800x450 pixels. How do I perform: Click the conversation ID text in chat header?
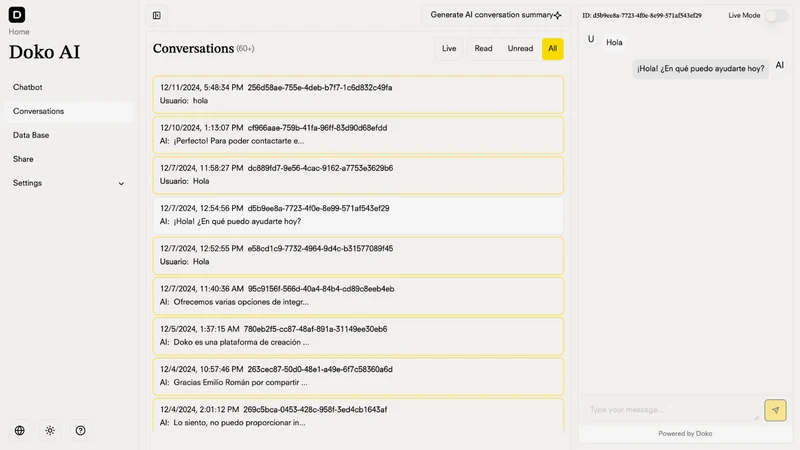click(x=642, y=16)
